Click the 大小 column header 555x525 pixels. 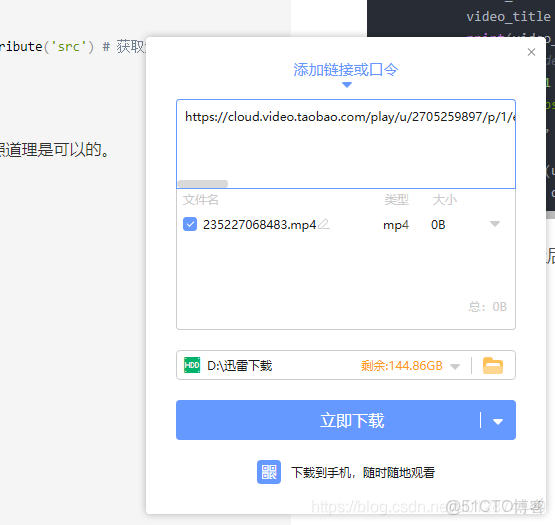(445, 200)
